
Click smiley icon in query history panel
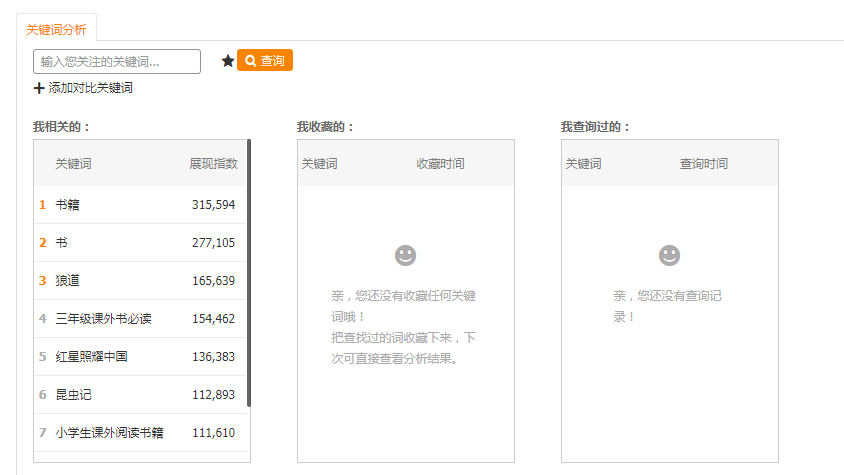(x=669, y=256)
